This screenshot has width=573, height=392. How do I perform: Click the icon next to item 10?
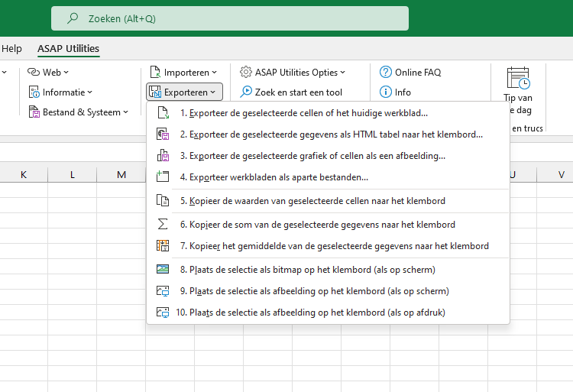click(163, 313)
